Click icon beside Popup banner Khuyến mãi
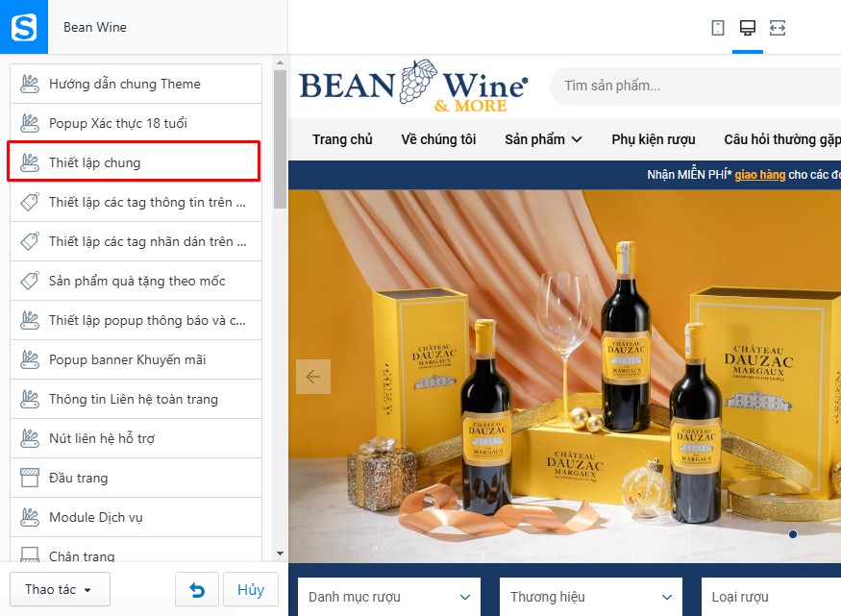Screen dimensions: 841x616 30,359
